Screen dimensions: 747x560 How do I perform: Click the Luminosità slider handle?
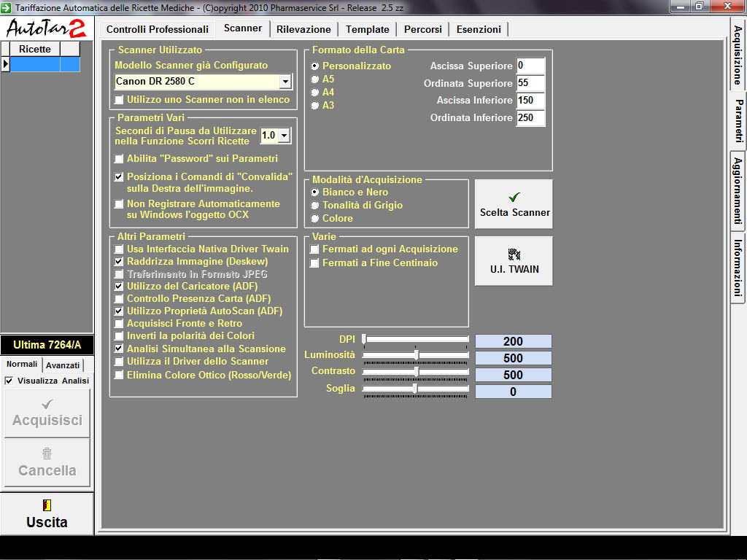tap(416, 355)
